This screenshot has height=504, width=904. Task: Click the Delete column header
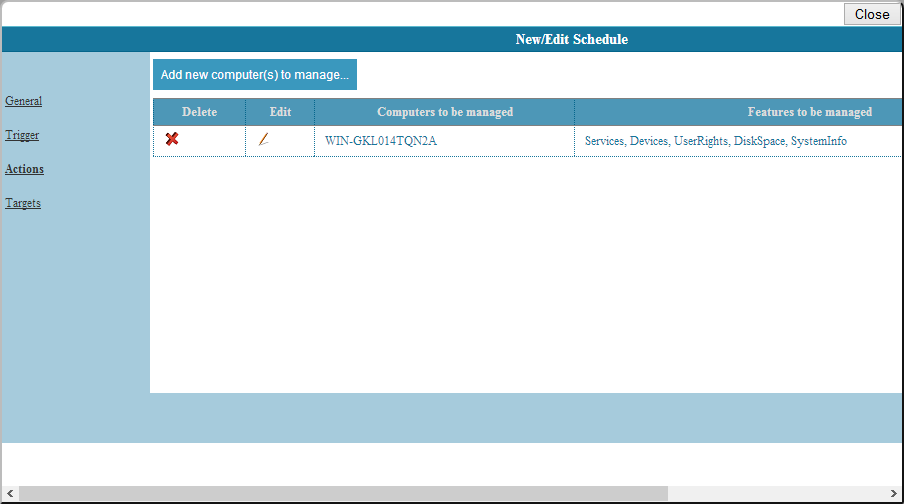[x=199, y=112]
